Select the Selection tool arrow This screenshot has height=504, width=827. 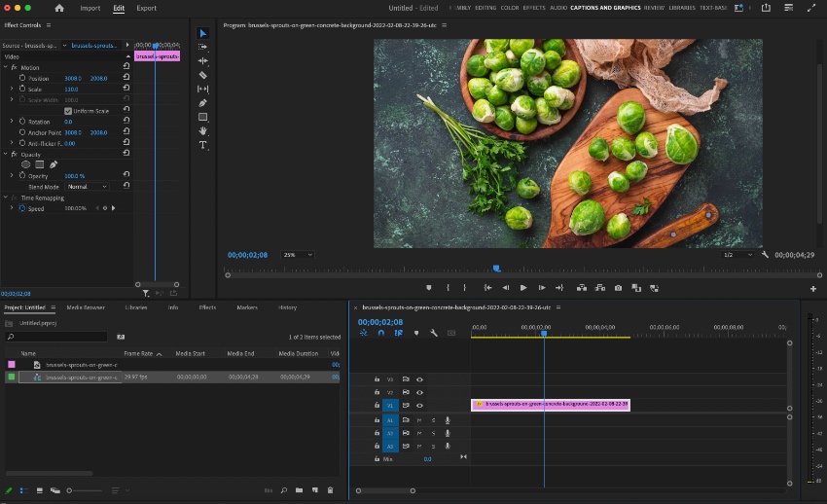tap(203, 33)
